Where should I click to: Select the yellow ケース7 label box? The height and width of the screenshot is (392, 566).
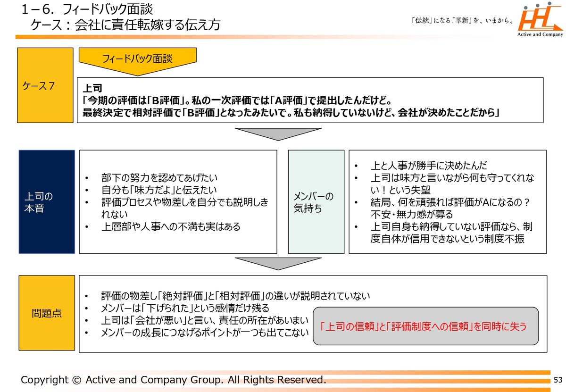45,85
